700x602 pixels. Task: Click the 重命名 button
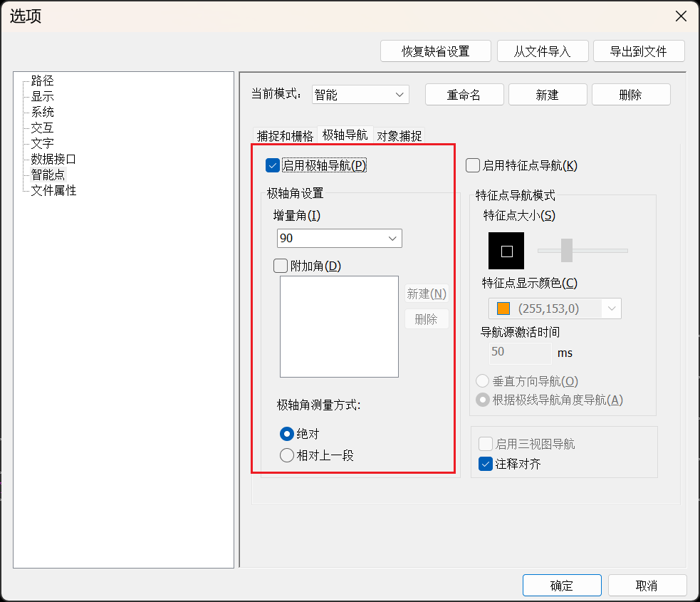pyautogui.click(x=464, y=95)
